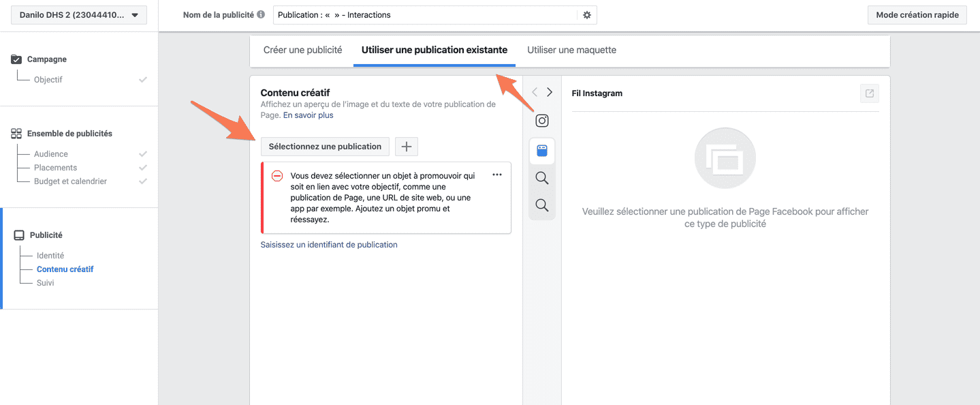Image resolution: width=980 pixels, height=405 pixels.
Task: Open the info icon beside Nom de la publicité
Action: pos(261,15)
